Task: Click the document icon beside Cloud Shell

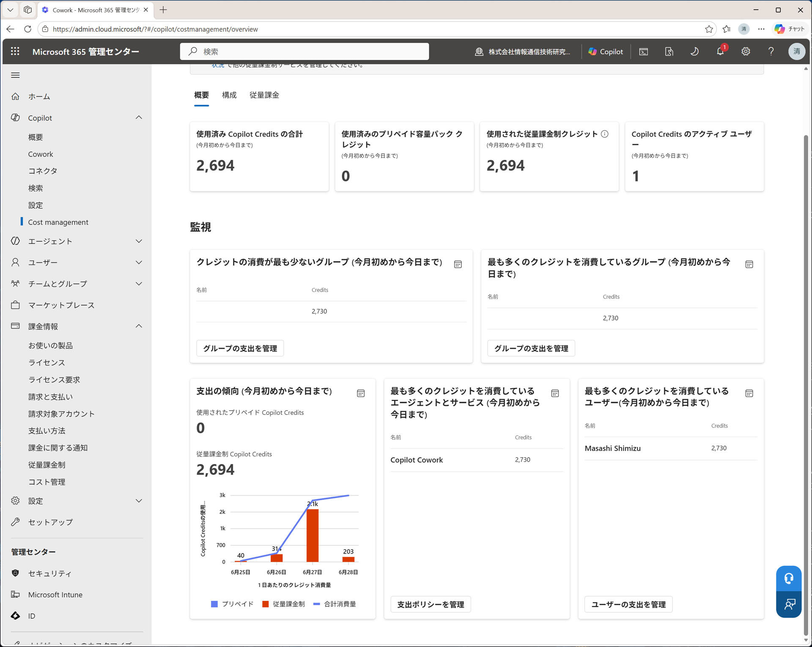Action: (x=669, y=52)
